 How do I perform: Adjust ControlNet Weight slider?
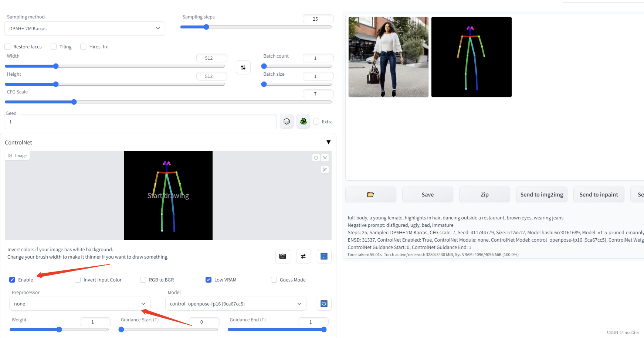pos(59,330)
